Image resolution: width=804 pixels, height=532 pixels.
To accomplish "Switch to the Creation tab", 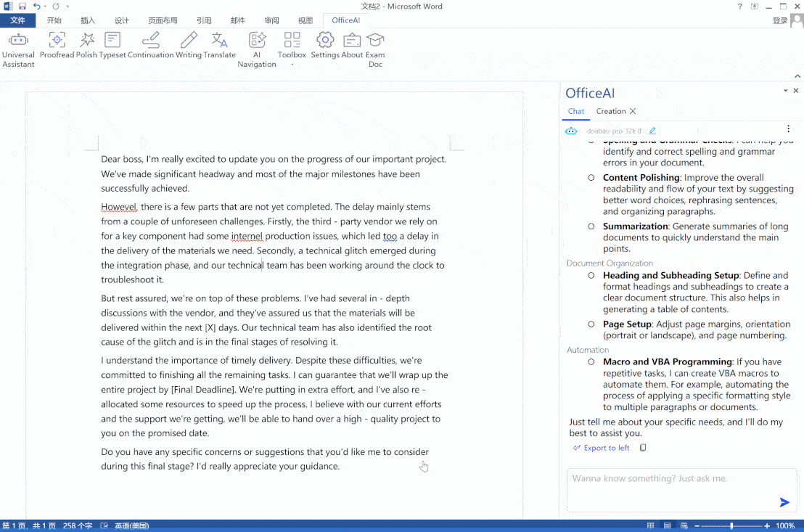I will [x=610, y=111].
